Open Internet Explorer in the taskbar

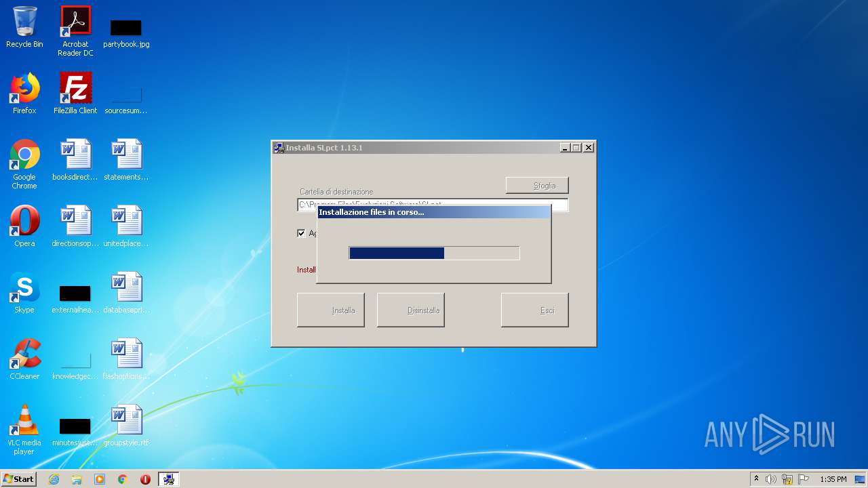point(54,479)
